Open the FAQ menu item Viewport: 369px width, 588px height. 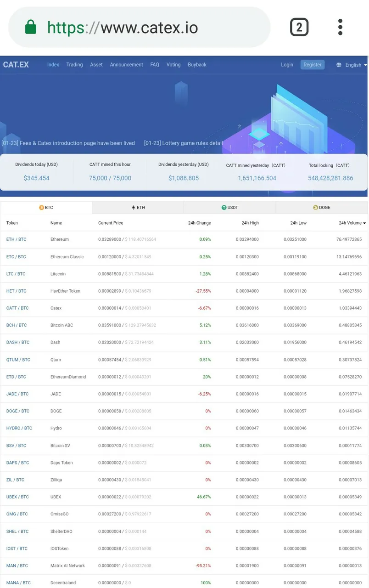pos(155,65)
